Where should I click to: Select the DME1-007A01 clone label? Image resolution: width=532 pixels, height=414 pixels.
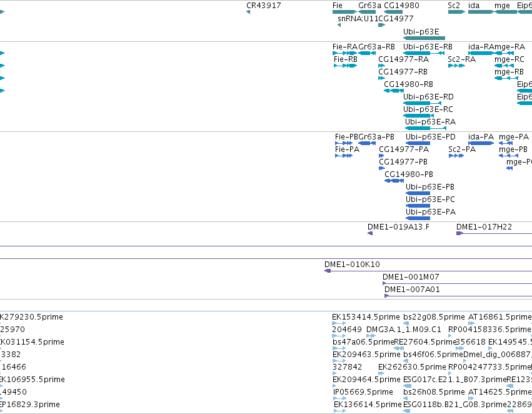pos(412,290)
